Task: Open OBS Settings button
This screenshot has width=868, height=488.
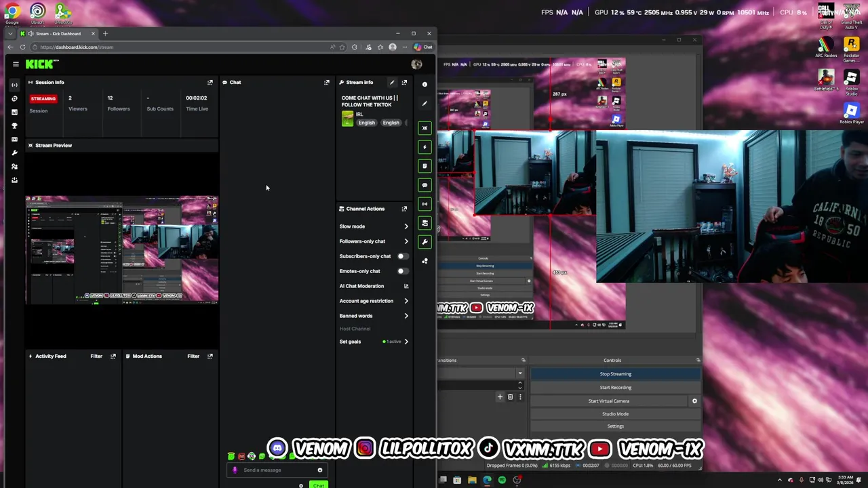Action: 615,426
